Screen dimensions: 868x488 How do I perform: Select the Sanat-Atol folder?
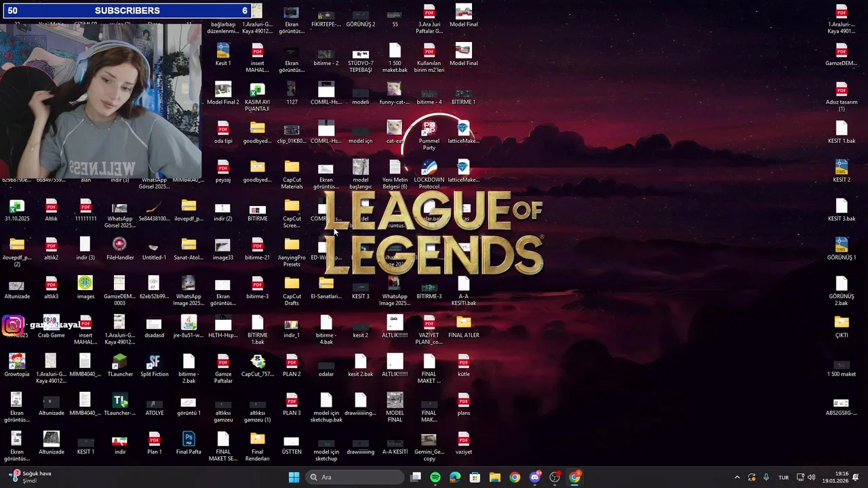coord(189,249)
